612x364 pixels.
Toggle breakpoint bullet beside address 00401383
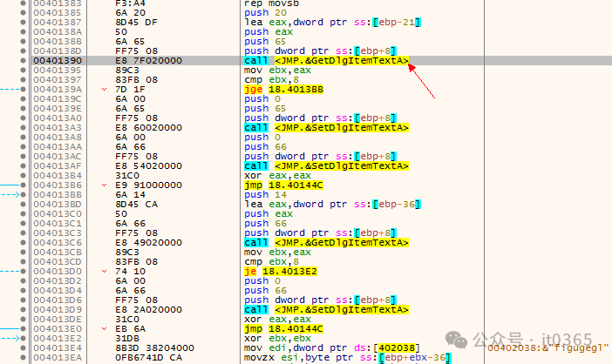tap(24, 4)
